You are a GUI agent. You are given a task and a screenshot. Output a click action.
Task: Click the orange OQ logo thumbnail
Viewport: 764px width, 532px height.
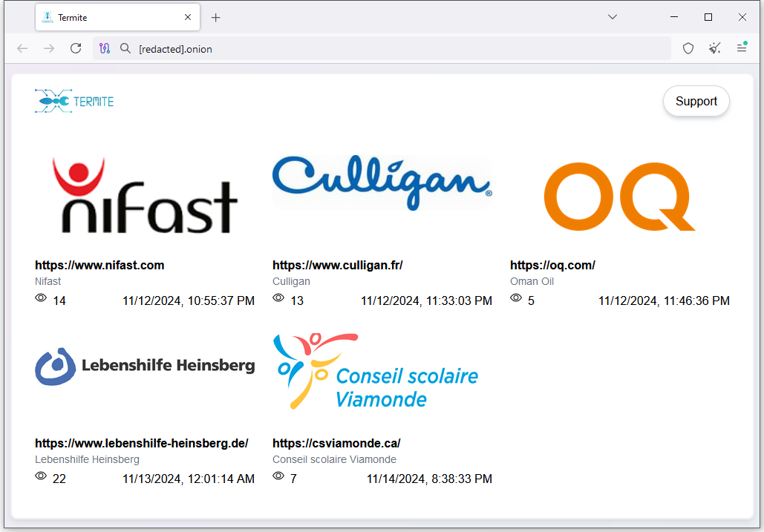point(619,196)
